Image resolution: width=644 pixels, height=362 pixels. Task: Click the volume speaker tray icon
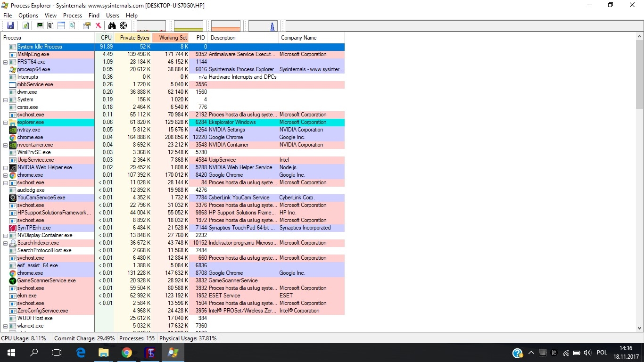tap(587, 353)
